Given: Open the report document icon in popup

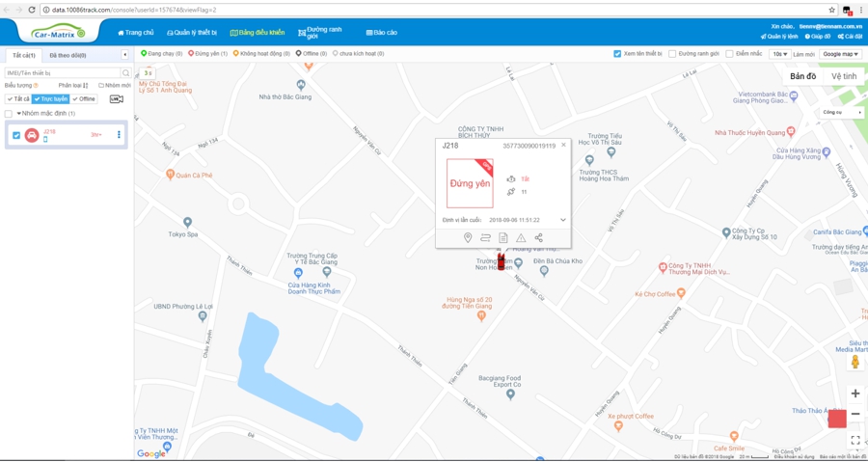Looking at the screenshot, I should (x=502, y=237).
